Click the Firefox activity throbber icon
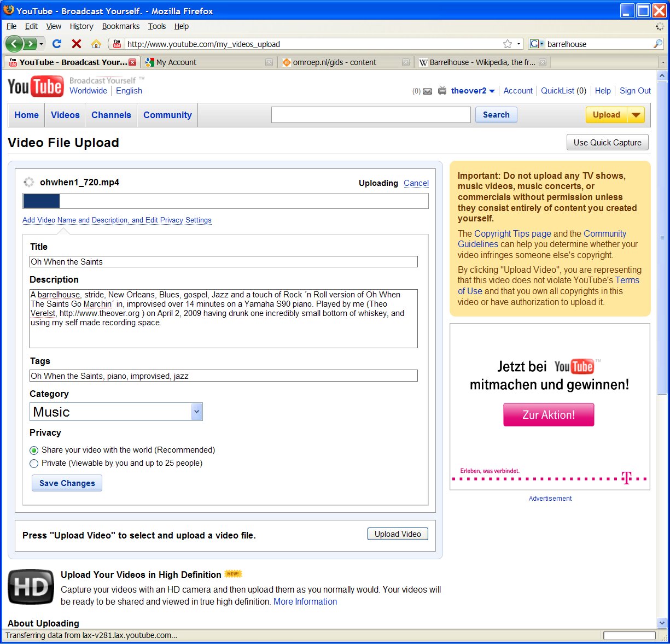 coord(660,26)
